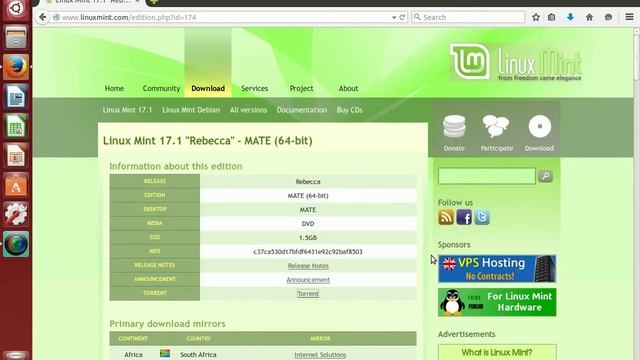Viewport: 640px width, 360px height.
Task: Open LibreOffice Impress launcher icon
Action: 16,156
